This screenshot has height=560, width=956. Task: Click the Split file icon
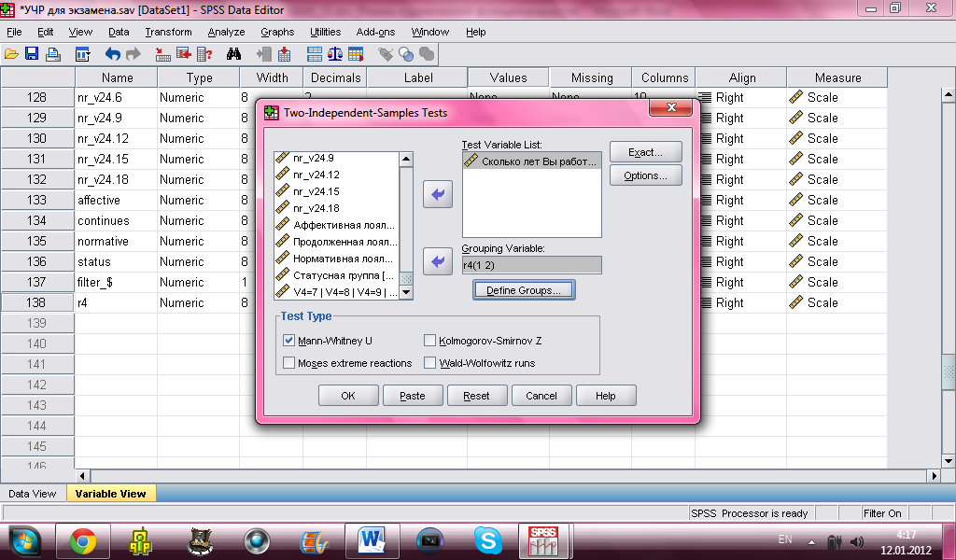(315, 54)
